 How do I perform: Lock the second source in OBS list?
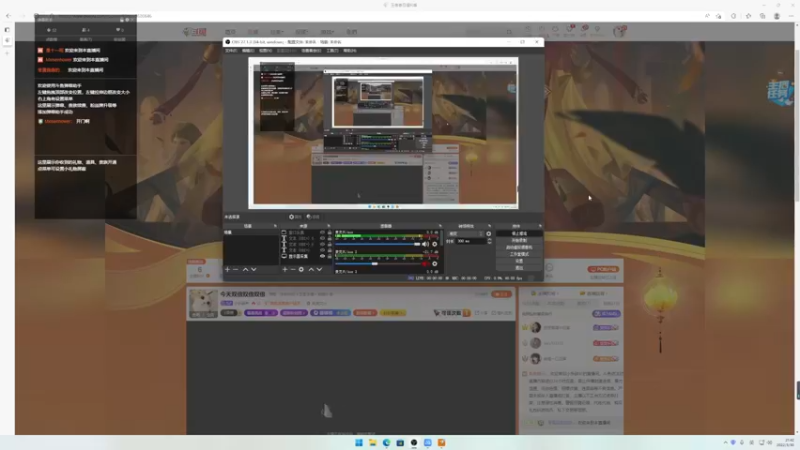click(329, 238)
